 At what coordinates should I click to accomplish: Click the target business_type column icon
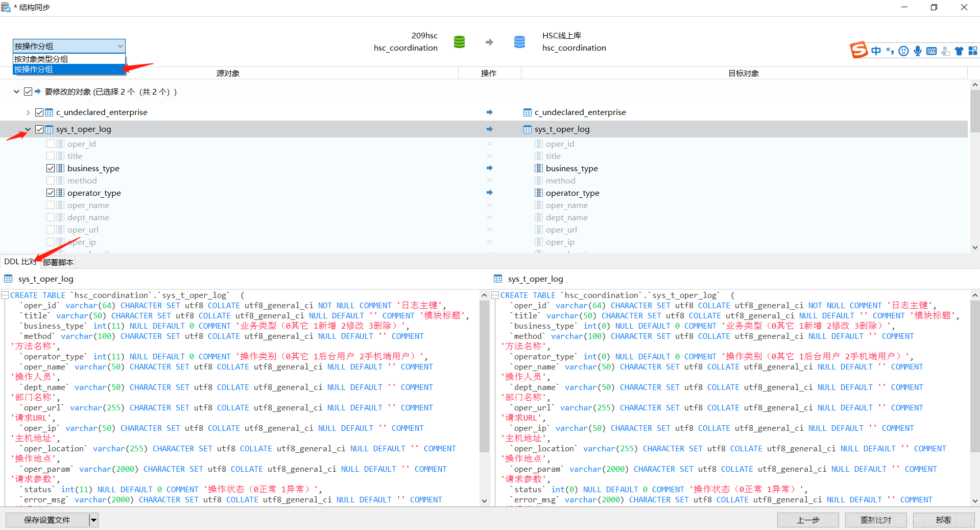tap(539, 168)
